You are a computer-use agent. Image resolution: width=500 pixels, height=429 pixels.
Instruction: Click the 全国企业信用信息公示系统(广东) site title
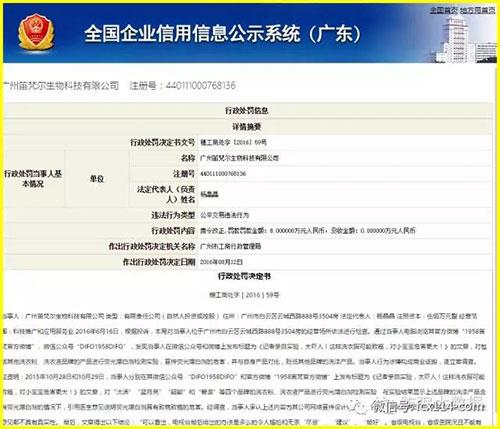pyautogui.click(x=222, y=34)
